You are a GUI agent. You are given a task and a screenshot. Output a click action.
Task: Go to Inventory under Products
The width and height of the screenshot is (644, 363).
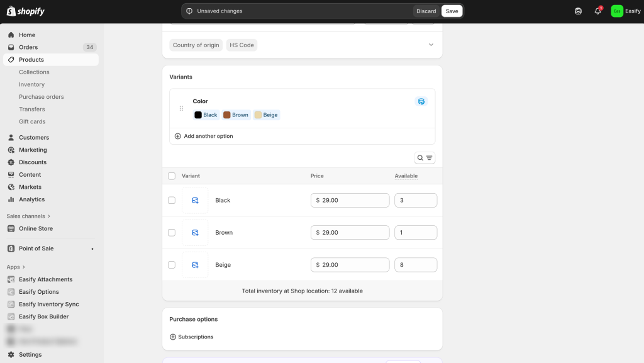pyautogui.click(x=31, y=84)
